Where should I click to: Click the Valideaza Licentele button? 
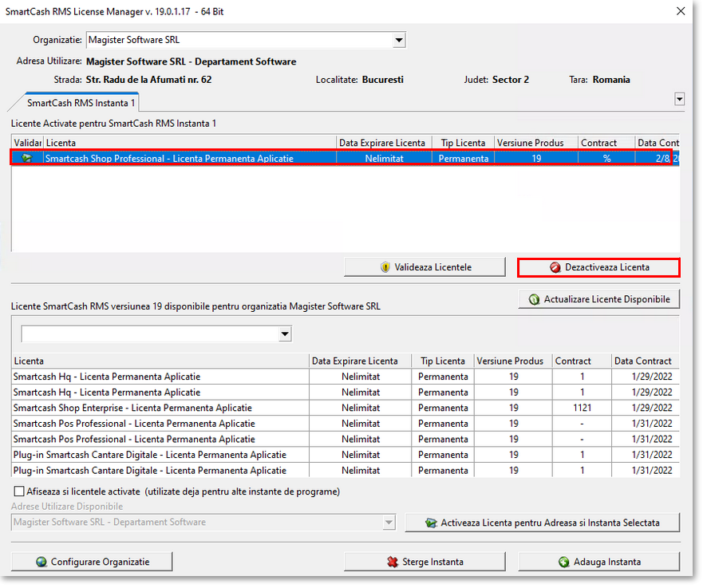coord(425,267)
